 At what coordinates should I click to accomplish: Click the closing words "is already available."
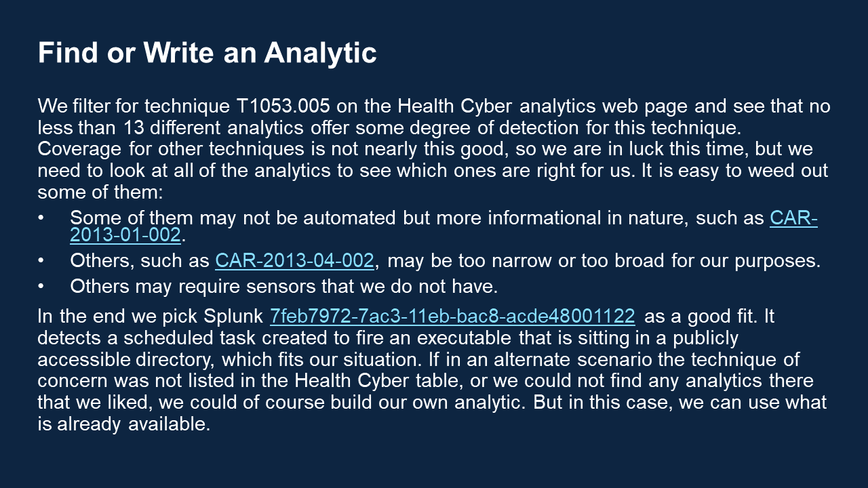point(124,424)
